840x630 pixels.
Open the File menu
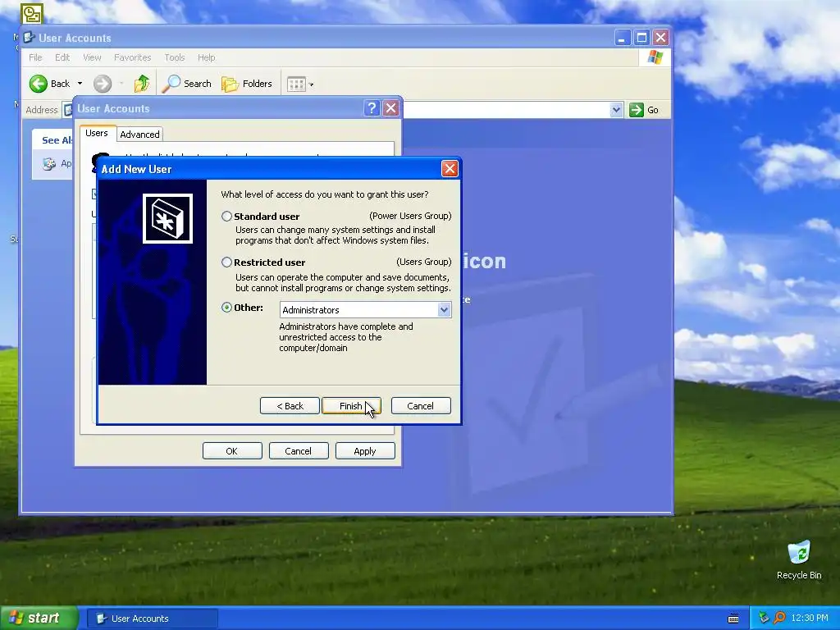pos(35,57)
